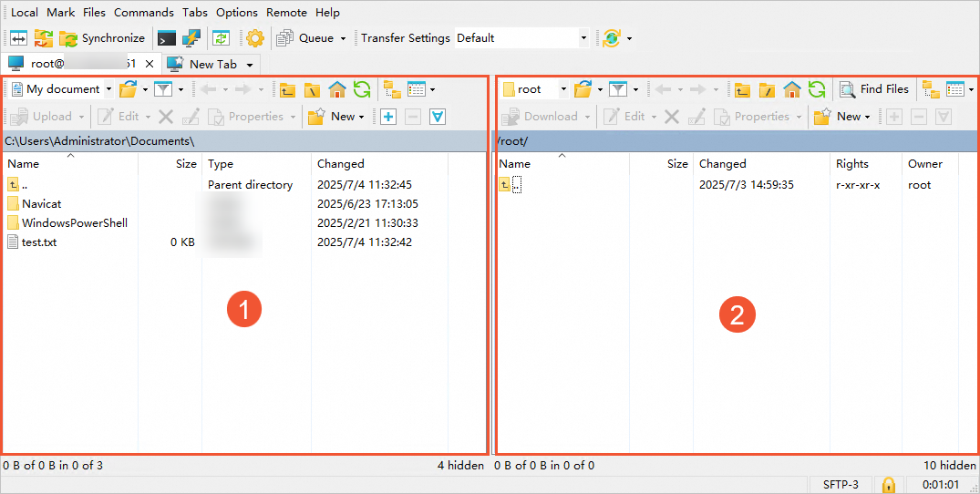980x494 pixels.
Task: Click the Compare Directories icon
Action: tap(18, 38)
